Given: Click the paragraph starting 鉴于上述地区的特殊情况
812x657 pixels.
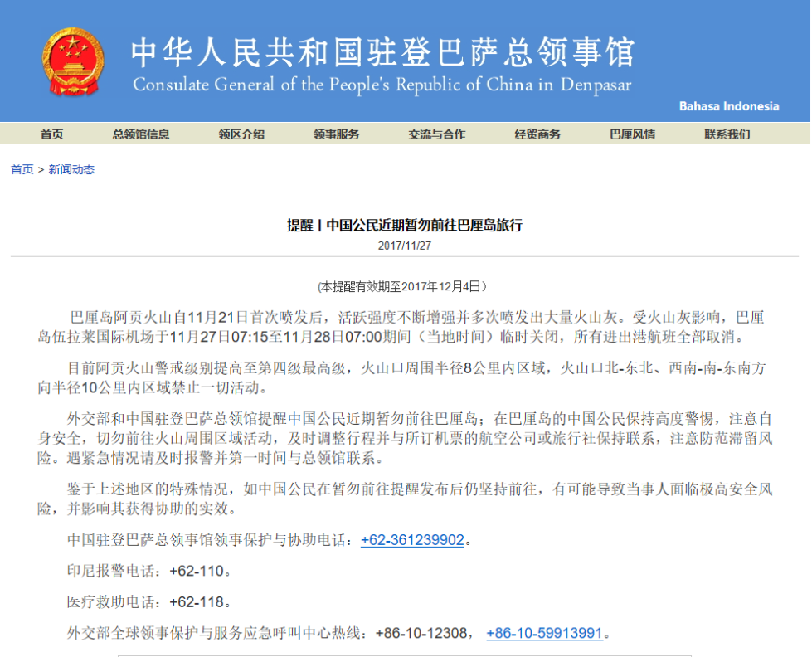Looking at the screenshot, I should pyautogui.click(x=405, y=499).
